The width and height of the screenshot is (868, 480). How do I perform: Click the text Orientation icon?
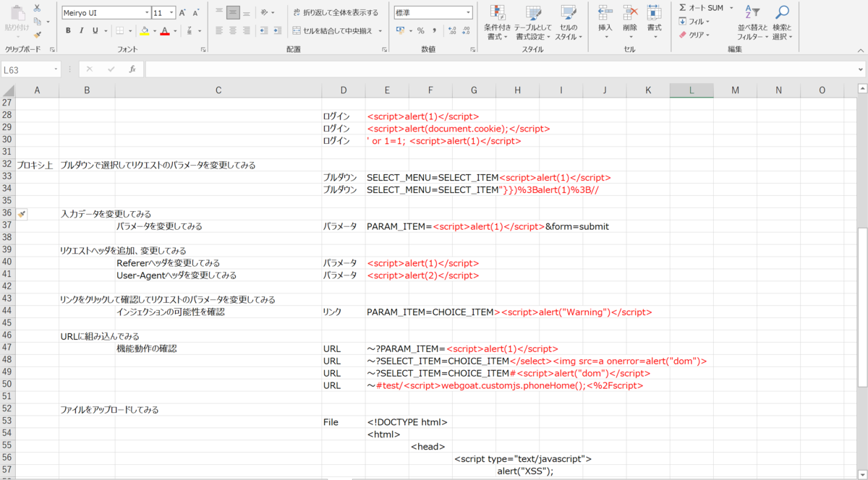pyautogui.click(x=265, y=12)
